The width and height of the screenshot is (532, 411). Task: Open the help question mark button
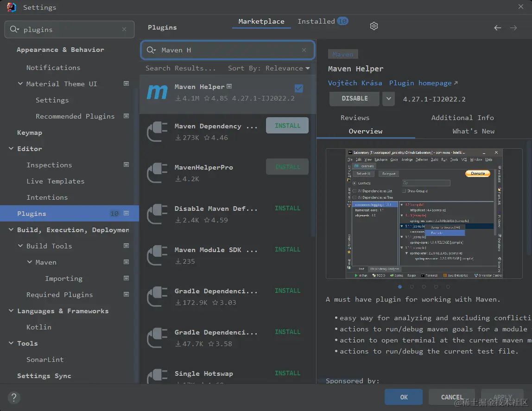click(14, 398)
